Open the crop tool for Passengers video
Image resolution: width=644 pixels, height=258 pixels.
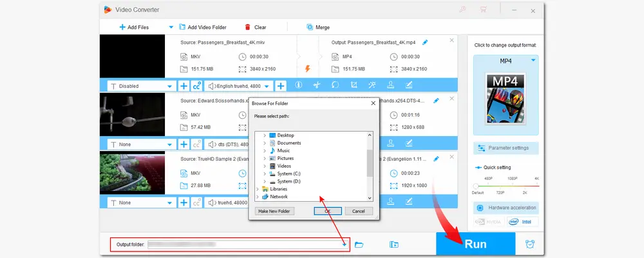coord(354,86)
